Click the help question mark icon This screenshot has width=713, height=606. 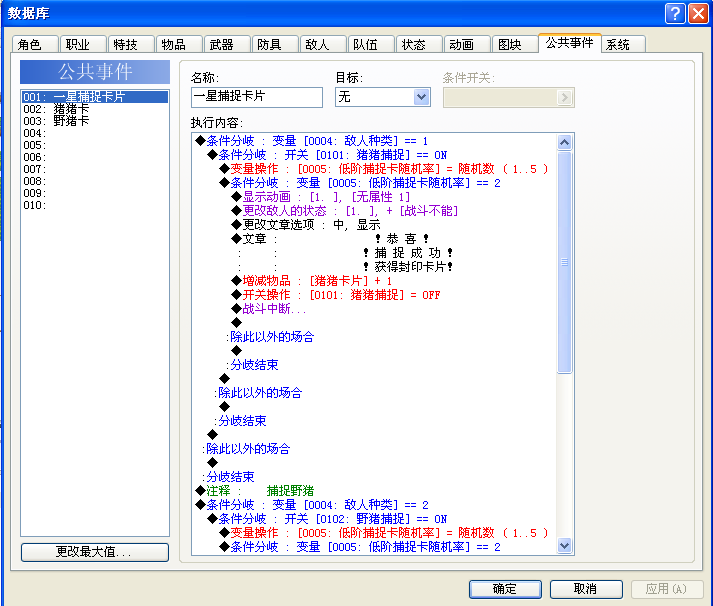[x=675, y=14]
